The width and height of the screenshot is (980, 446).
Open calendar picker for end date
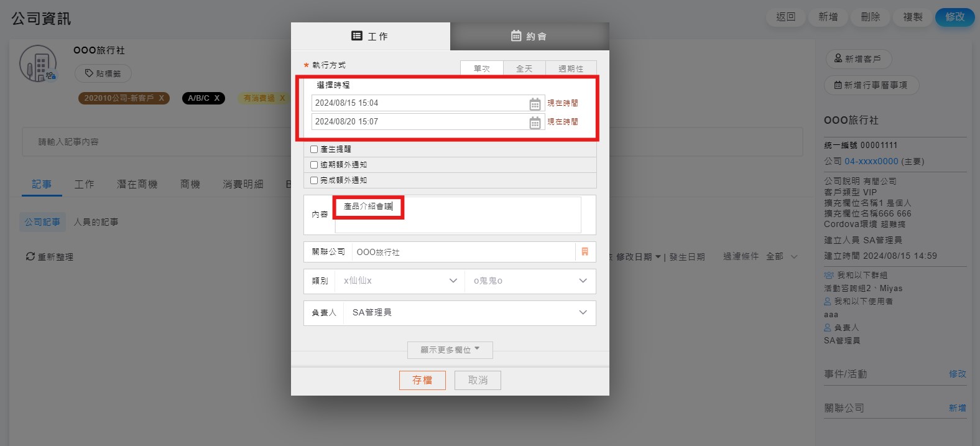(535, 123)
